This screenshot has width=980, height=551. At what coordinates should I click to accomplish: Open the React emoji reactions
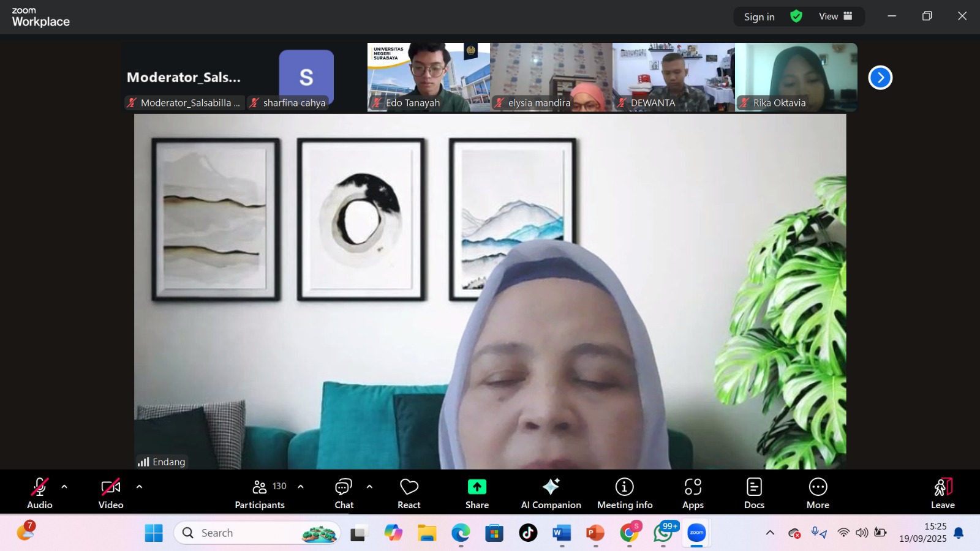pyautogui.click(x=409, y=493)
